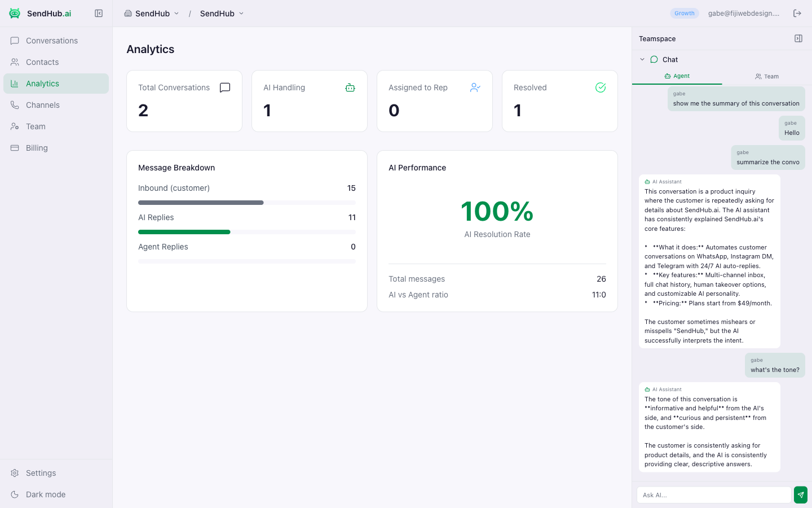Screen dimensions: 812x508
Task: Collapse the Chat section chevron
Action: pos(642,59)
